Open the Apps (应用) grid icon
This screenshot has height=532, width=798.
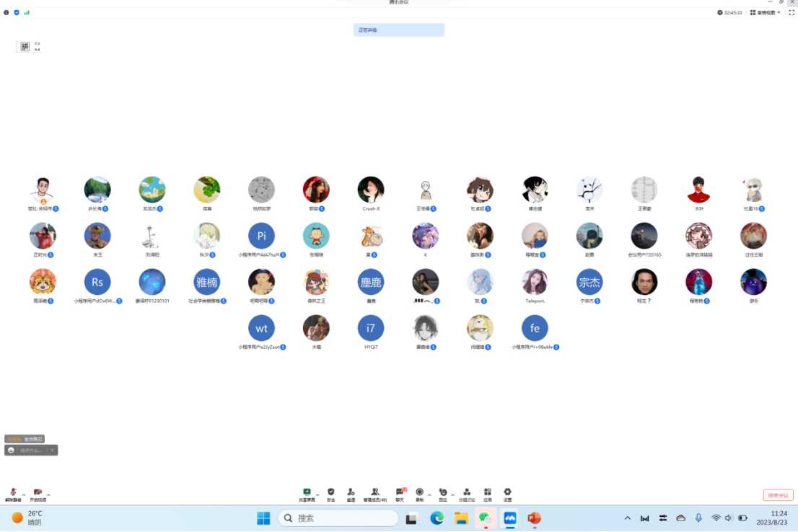point(488,493)
